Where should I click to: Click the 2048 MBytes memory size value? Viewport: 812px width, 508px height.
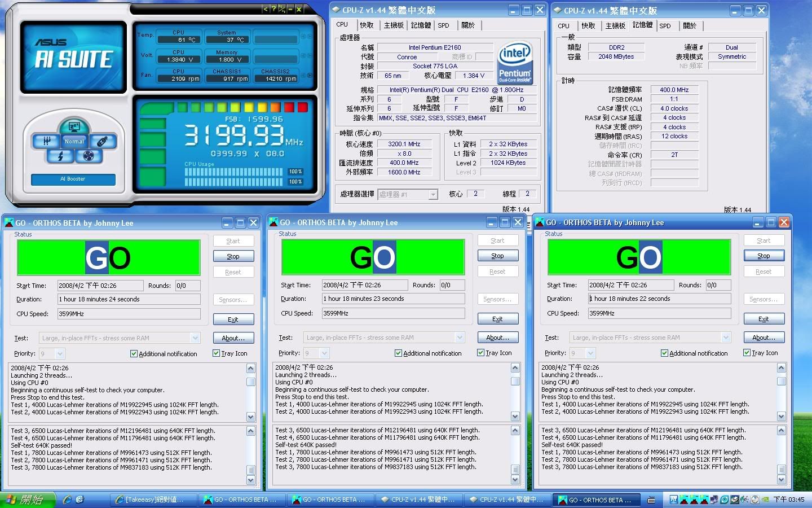click(616, 56)
